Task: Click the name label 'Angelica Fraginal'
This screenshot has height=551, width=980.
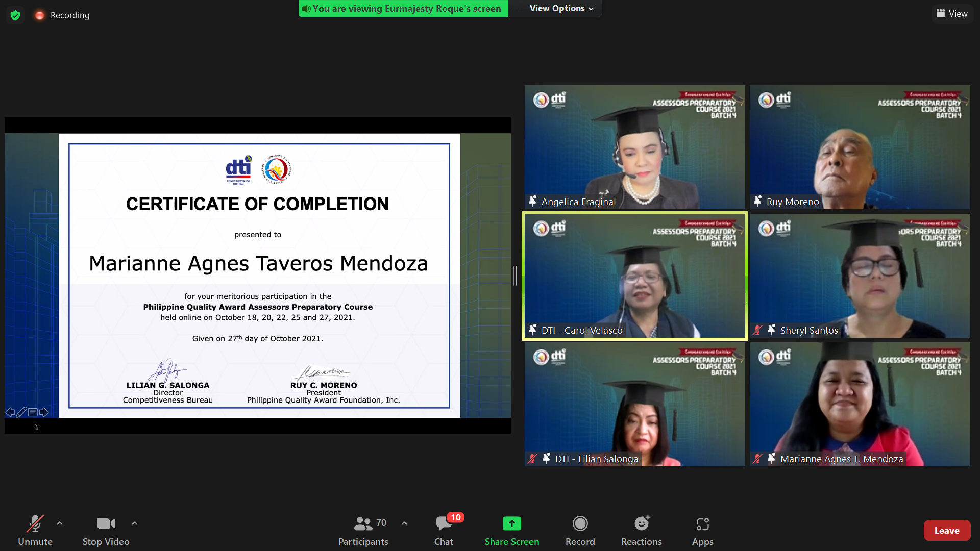Action: pos(578,202)
